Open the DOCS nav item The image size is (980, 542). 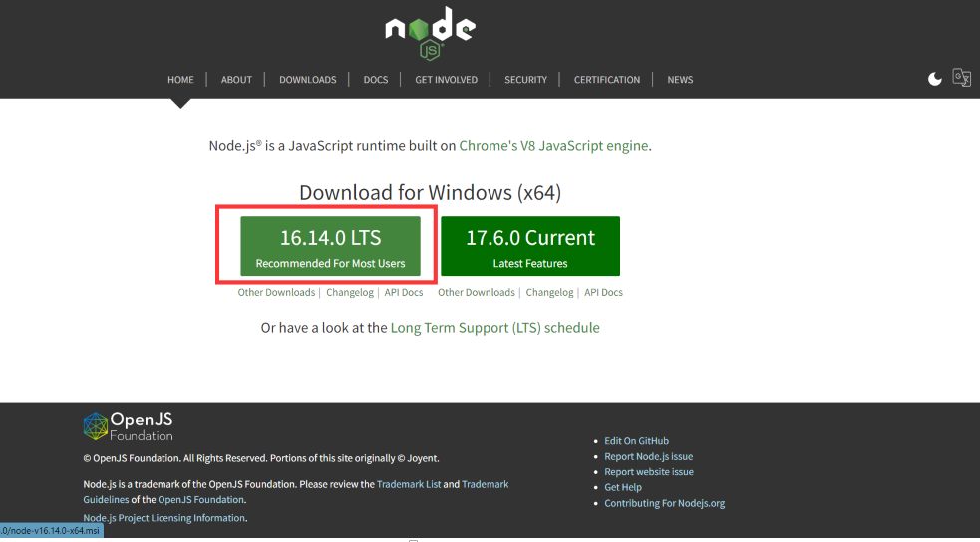pos(376,80)
